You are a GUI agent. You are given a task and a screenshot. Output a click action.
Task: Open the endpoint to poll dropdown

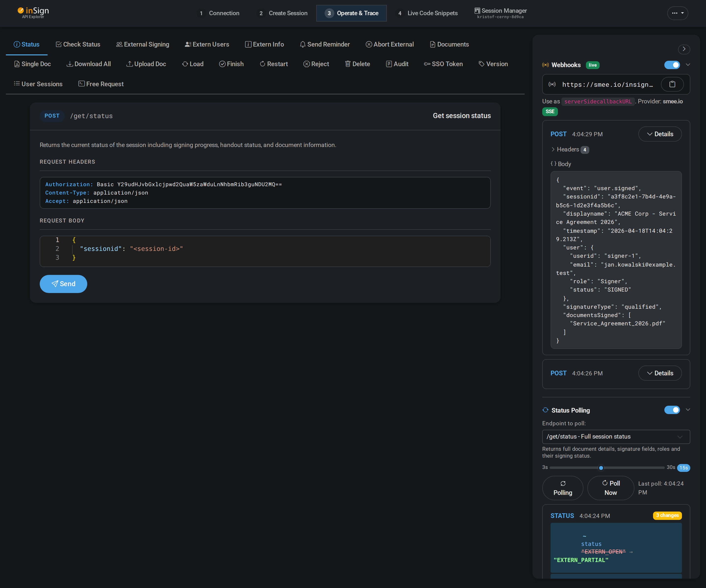(x=615, y=436)
